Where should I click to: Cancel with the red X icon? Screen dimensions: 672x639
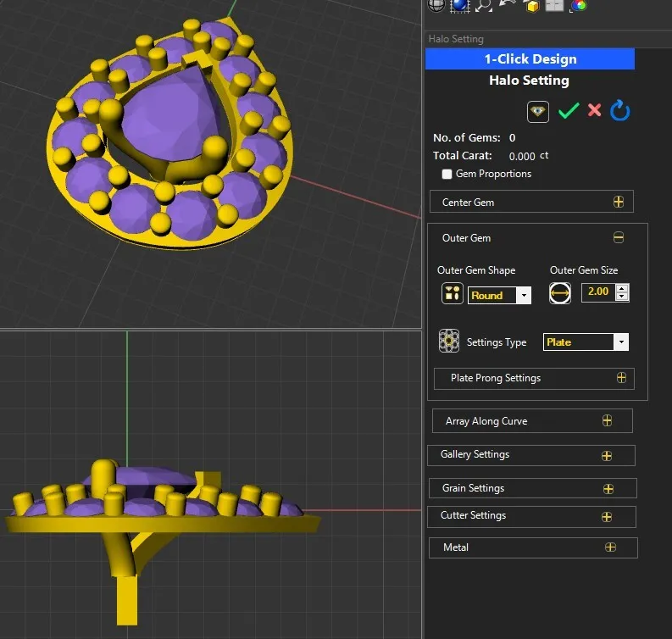(x=594, y=111)
